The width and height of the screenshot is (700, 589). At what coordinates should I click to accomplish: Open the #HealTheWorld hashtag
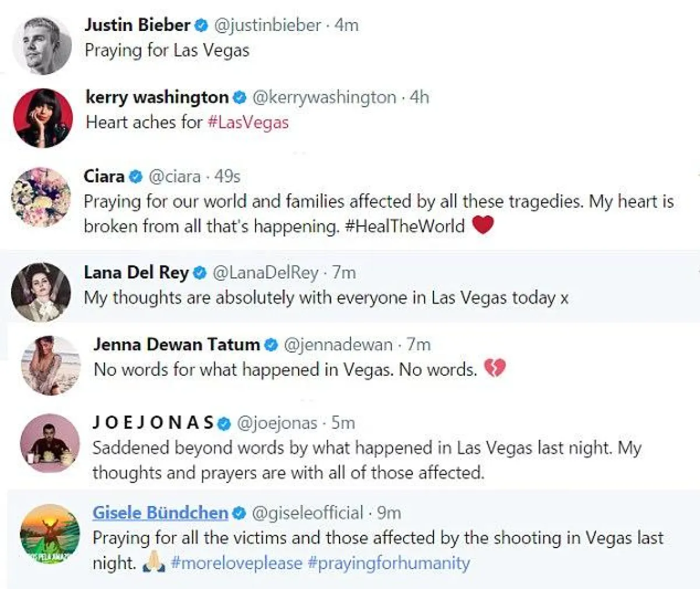[405, 226]
